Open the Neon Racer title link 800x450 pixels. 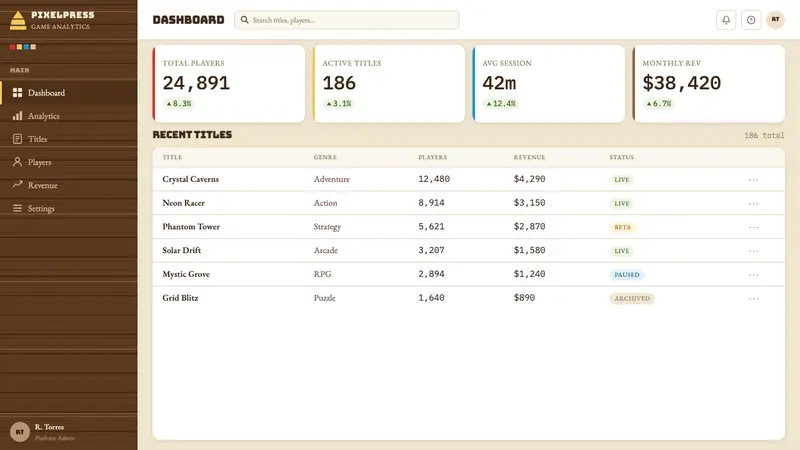click(x=183, y=203)
